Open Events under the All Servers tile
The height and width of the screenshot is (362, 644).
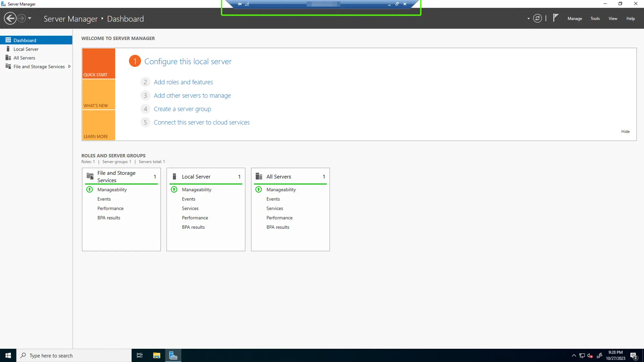click(x=273, y=199)
